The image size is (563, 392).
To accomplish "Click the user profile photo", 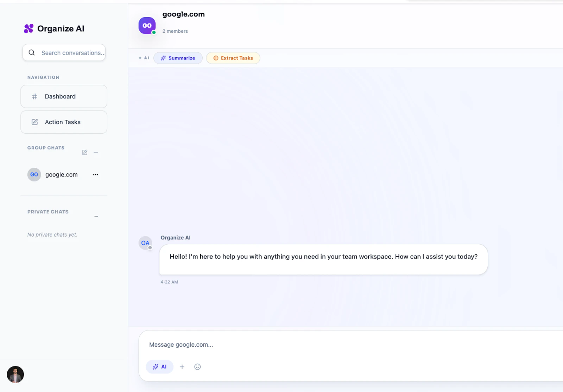I will [15, 374].
